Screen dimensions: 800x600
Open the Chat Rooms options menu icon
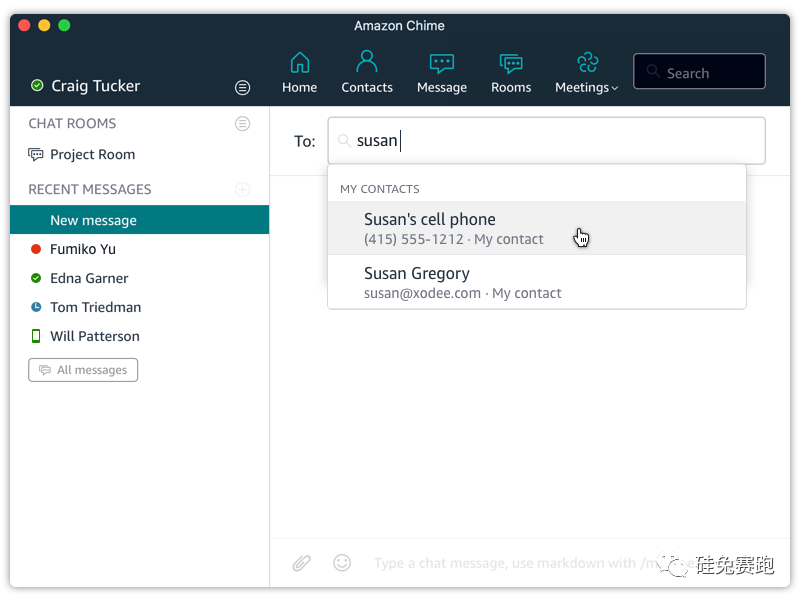pyautogui.click(x=242, y=123)
